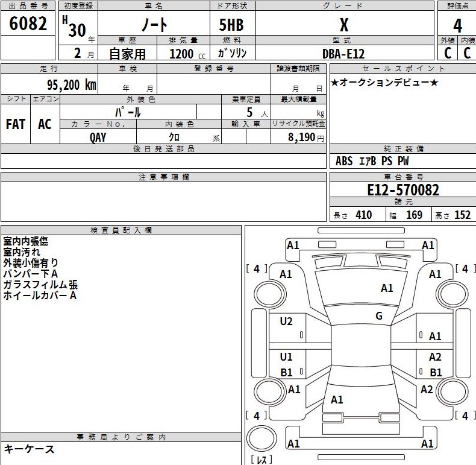Viewport: 476px width, 465px height.
Task: Select the sales point ★オークションデビュー★
Action: (x=384, y=83)
